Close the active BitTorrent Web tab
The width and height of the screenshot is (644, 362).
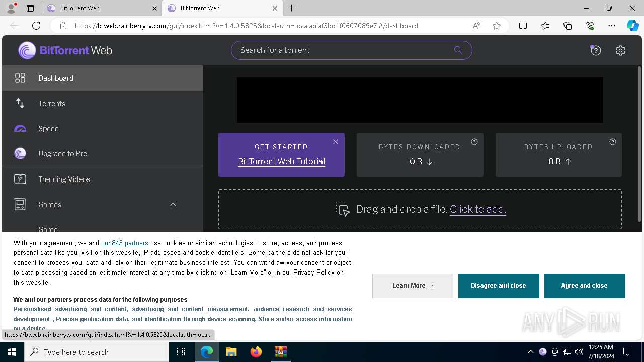(x=275, y=8)
